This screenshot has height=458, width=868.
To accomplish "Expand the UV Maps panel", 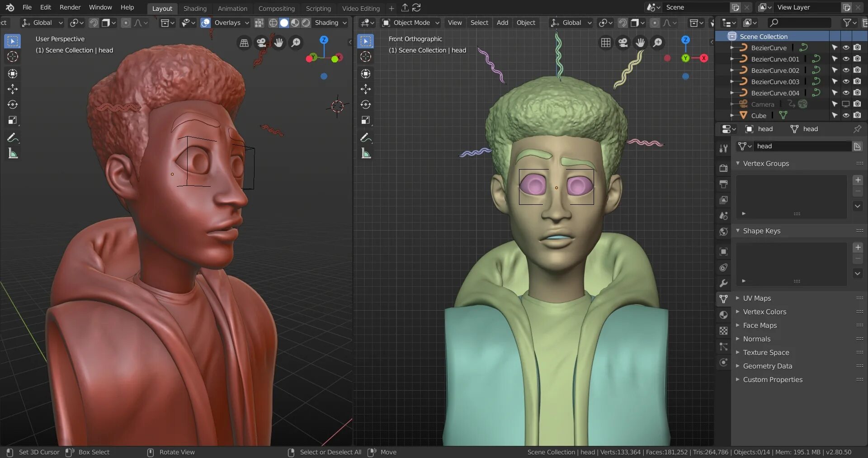I will 757,298.
